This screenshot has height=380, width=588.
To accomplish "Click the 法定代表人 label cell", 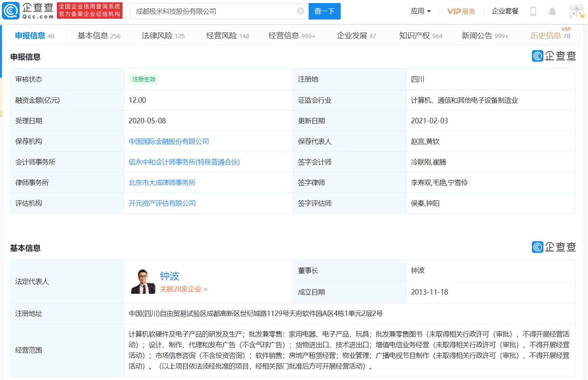I will coord(67,282).
